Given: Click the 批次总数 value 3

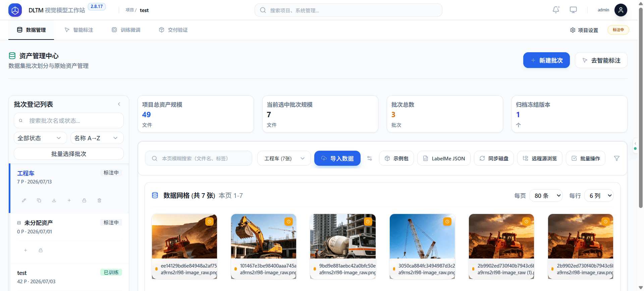Looking at the screenshot, I should [x=393, y=115].
